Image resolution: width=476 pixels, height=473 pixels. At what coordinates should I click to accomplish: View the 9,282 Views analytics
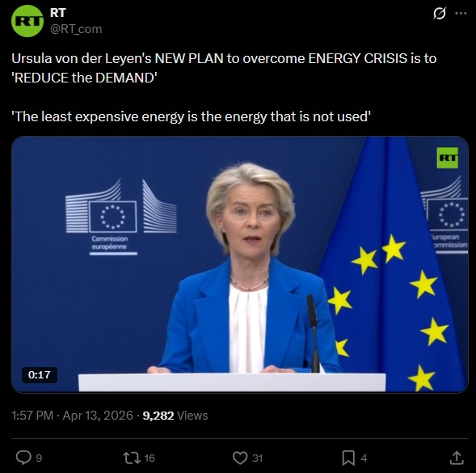(175, 416)
